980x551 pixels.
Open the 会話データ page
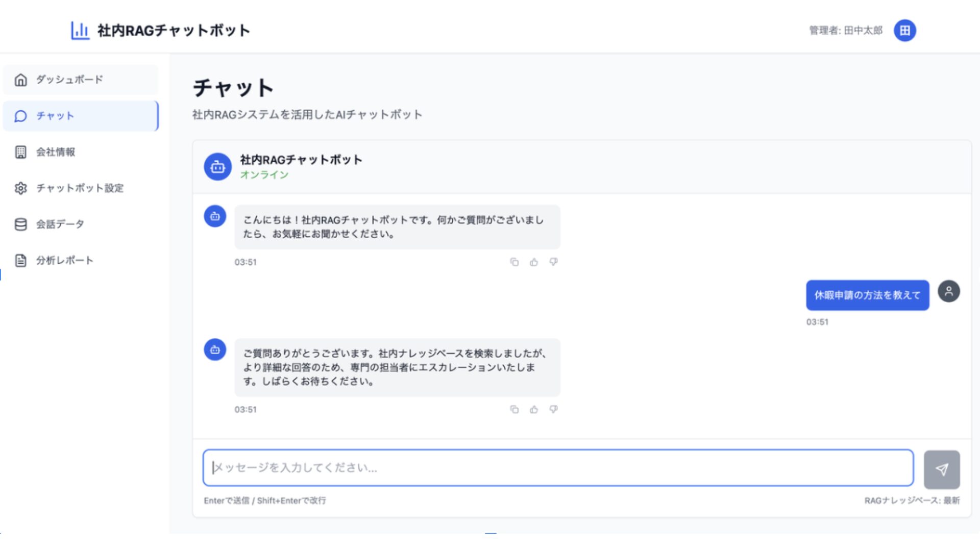point(81,224)
